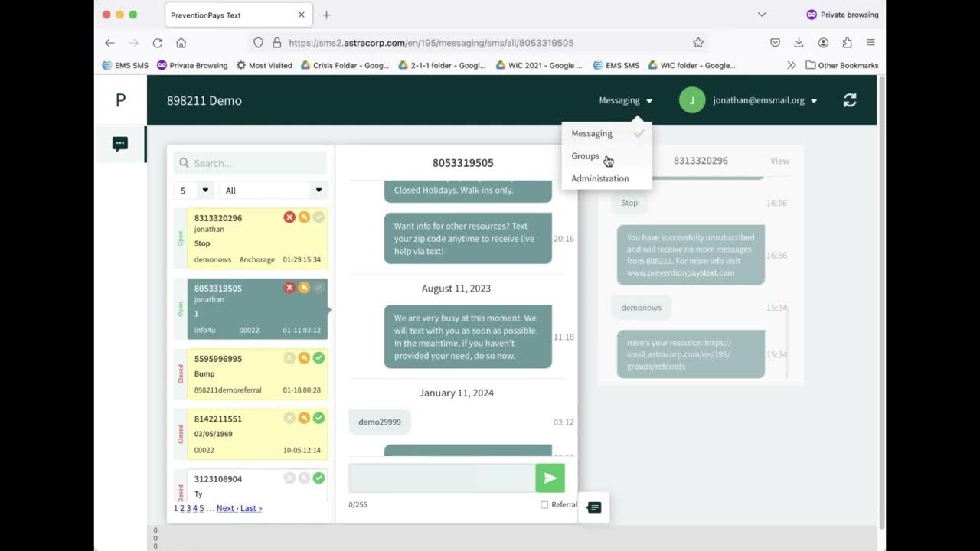Click the Last pagination link

pyautogui.click(x=251, y=508)
